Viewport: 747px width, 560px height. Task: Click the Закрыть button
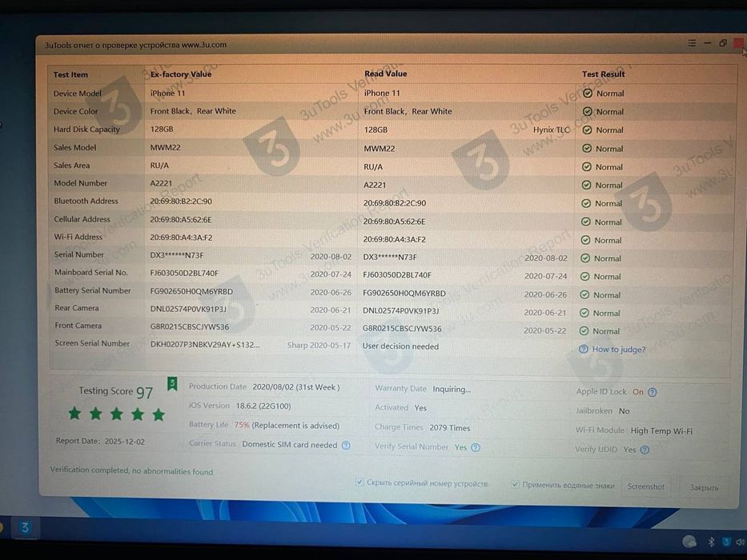(704, 488)
